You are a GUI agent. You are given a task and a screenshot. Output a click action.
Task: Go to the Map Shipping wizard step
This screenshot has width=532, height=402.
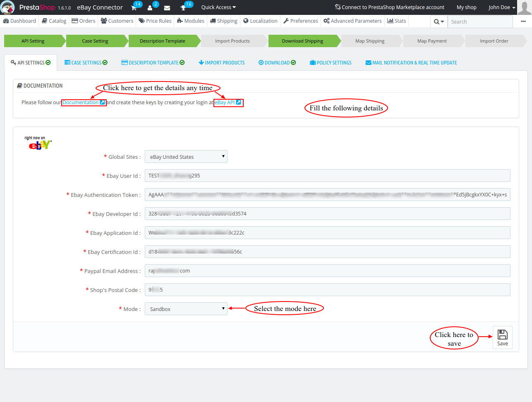pyautogui.click(x=370, y=41)
